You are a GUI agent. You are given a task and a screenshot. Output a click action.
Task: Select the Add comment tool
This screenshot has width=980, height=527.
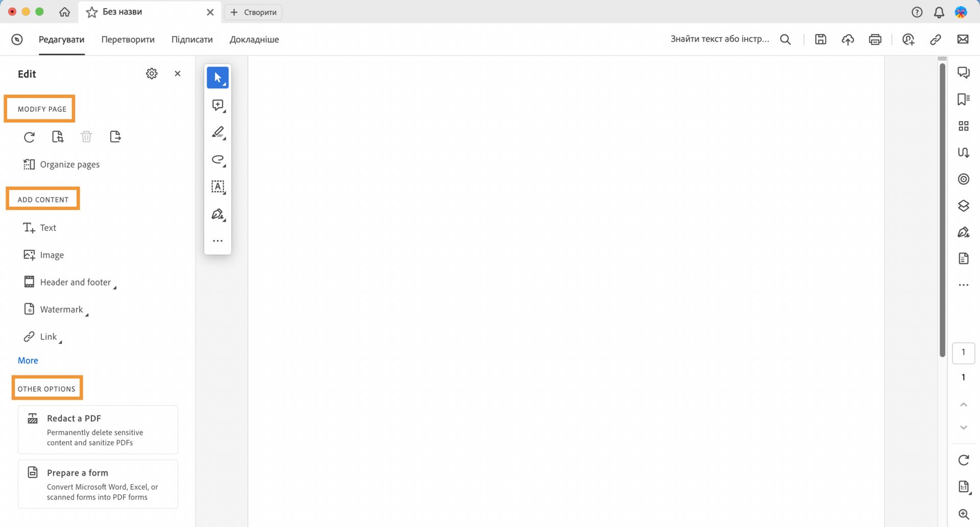(218, 105)
